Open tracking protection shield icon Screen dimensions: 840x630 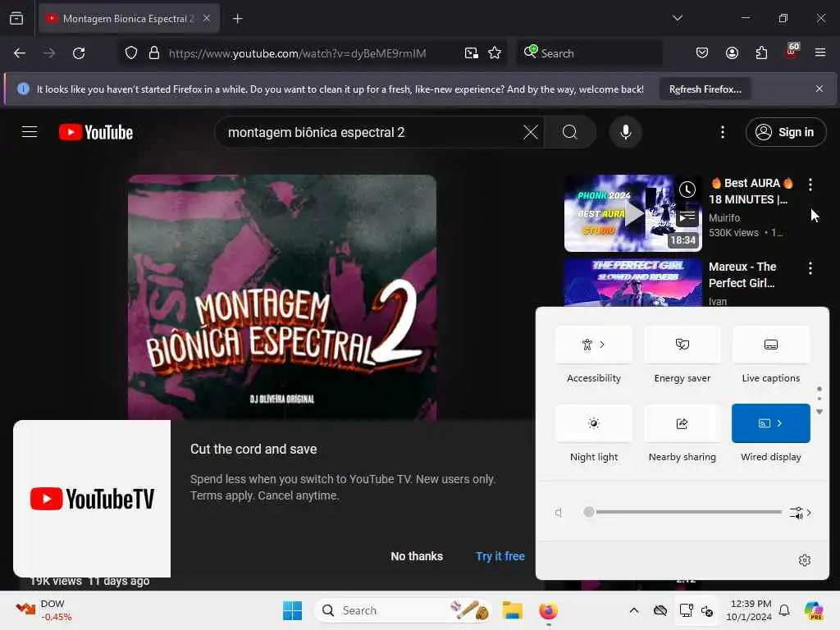[131, 53]
